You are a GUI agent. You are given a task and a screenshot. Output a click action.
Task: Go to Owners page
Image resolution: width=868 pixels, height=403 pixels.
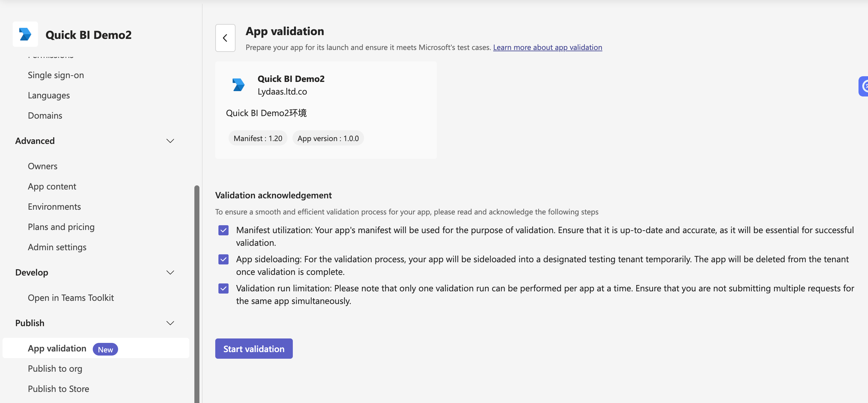pos(43,166)
